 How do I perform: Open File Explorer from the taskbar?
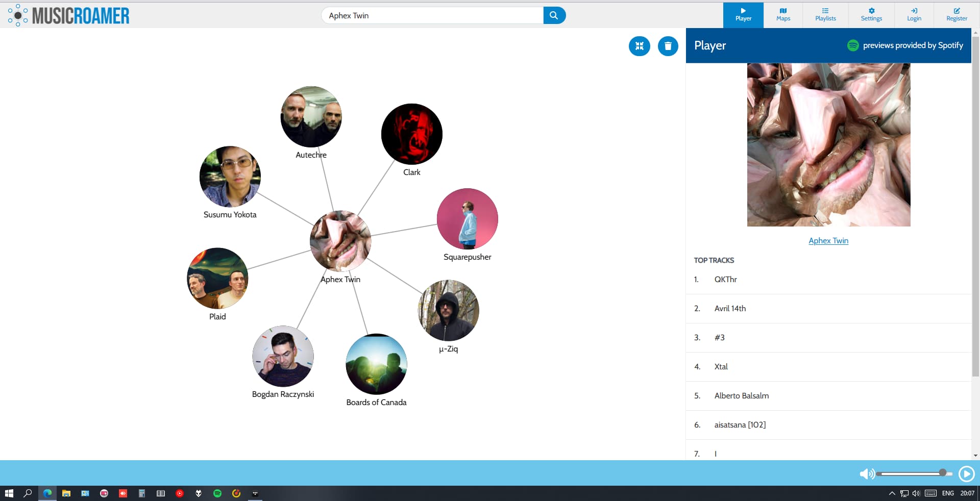click(66, 493)
